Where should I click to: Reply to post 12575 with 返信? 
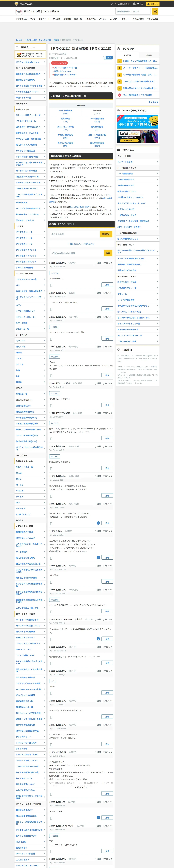click(107, 285)
